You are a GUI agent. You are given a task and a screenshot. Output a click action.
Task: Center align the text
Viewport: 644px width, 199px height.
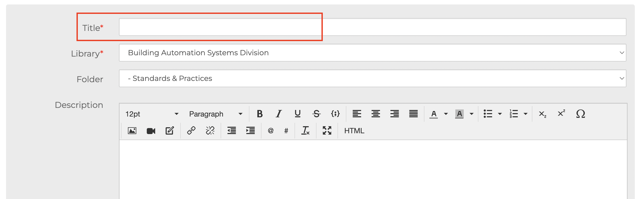click(376, 114)
